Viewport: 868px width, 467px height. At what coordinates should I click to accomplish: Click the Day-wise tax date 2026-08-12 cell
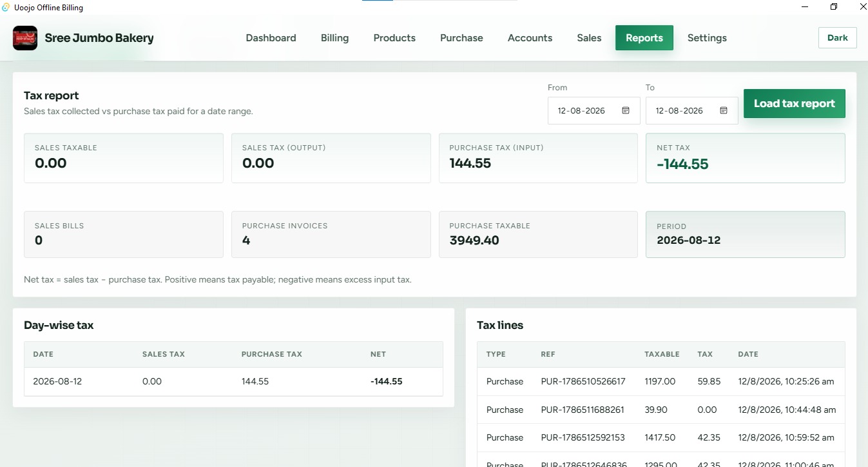tap(57, 381)
